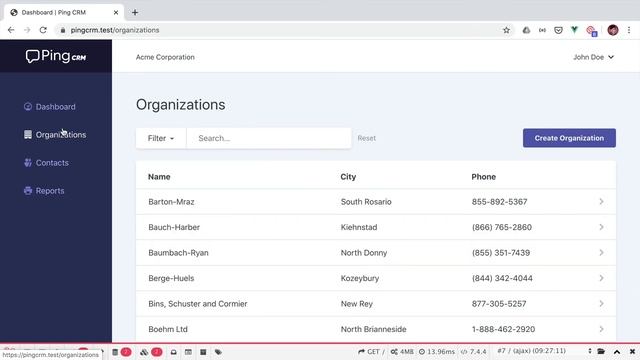Click phone number 1-888-462-2920
This screenshot has height=360, width=640.
tap(503, 329)
